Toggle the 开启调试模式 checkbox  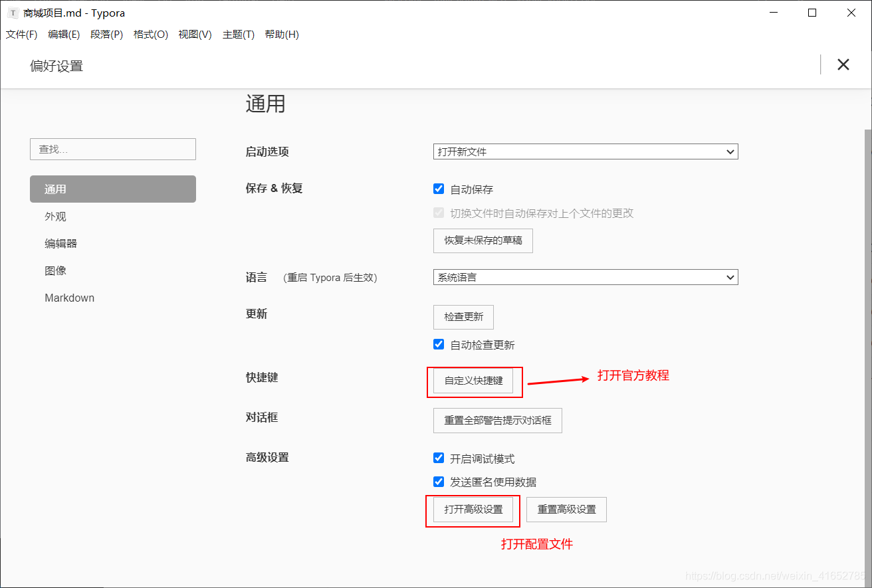tap(439, 458)
